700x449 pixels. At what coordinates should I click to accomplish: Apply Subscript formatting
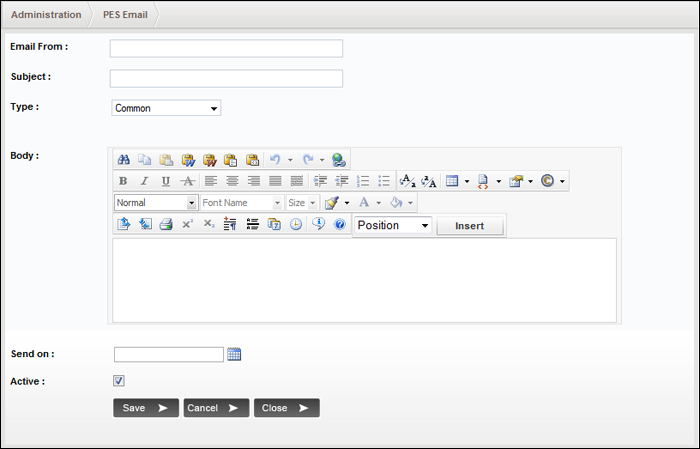[209, 224]
